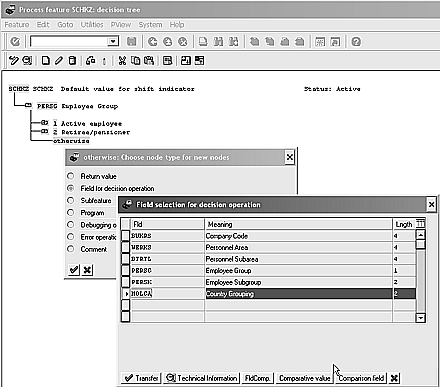Click the FldComp. button
The image size is (440, 387).
(257, 378)
